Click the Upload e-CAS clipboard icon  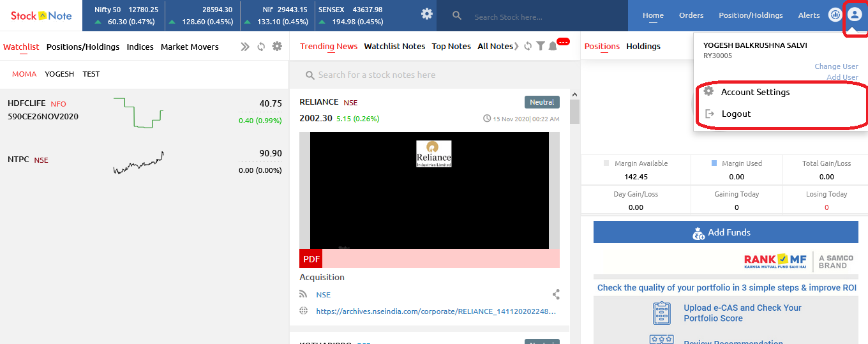coord(662,313)
